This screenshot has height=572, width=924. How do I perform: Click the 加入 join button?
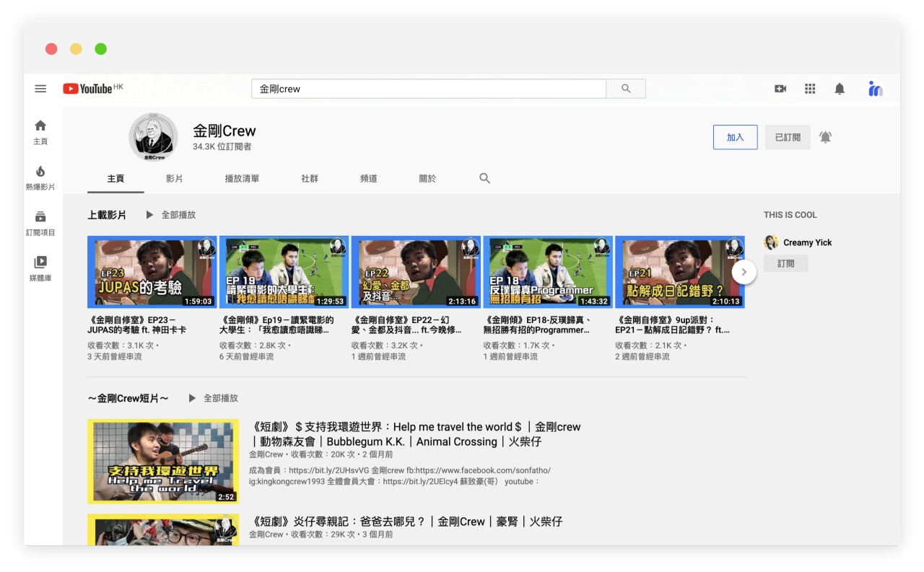pos(735,137)
